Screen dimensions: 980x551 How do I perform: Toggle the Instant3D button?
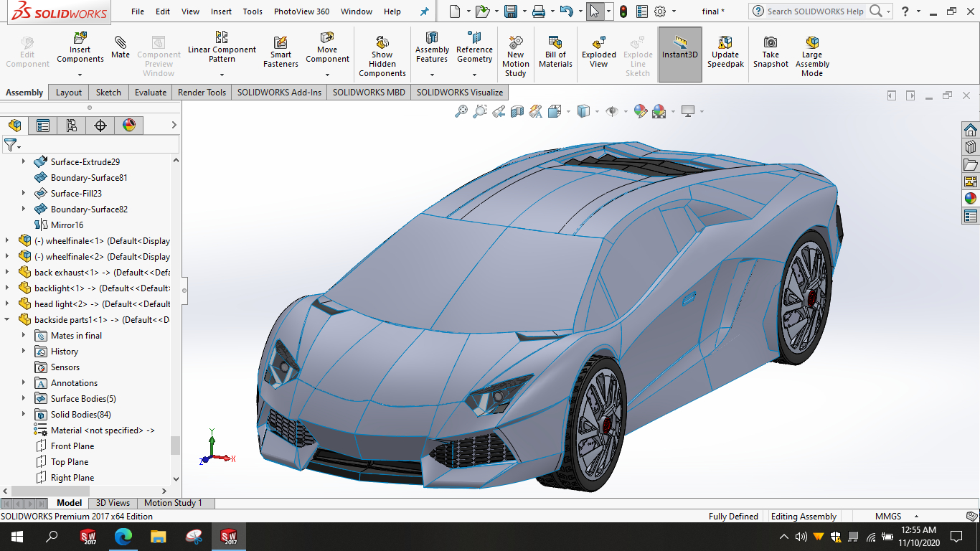tap(679, 48)
